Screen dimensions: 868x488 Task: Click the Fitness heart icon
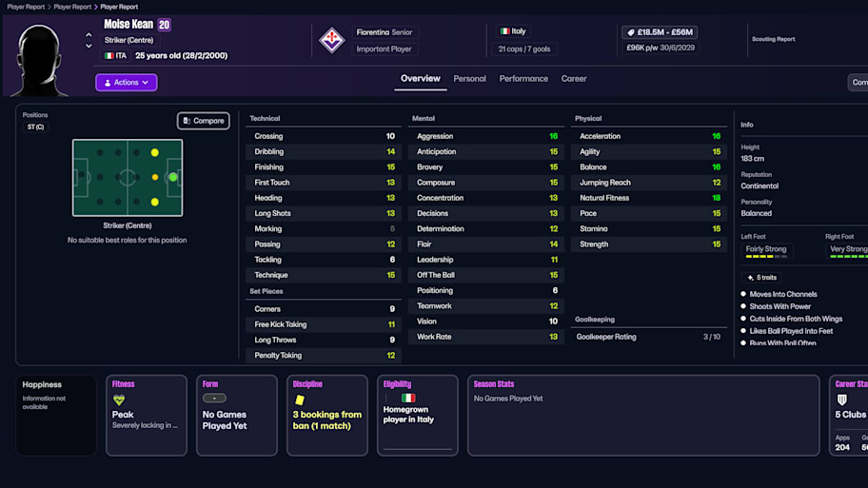click(x=118, y=400)
